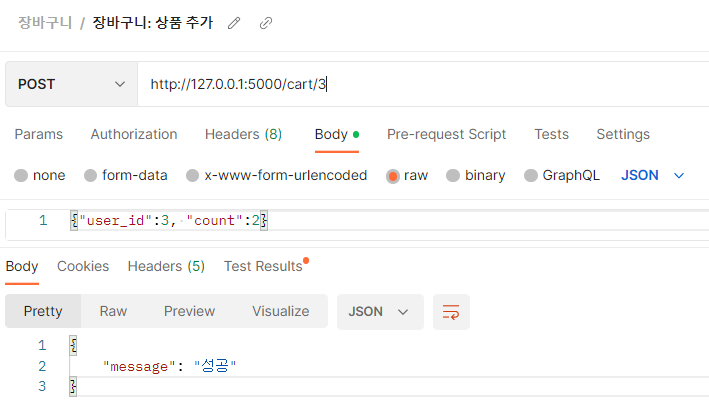Switch response view to Visualize

(281, 311)
